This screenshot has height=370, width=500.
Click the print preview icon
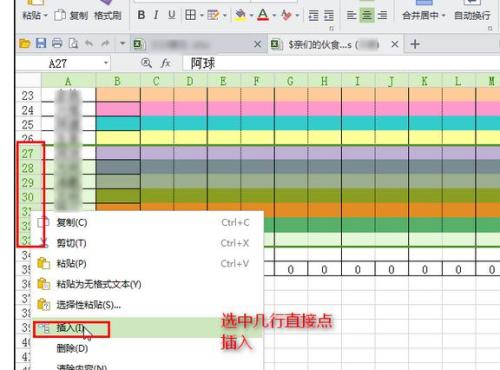73,43
